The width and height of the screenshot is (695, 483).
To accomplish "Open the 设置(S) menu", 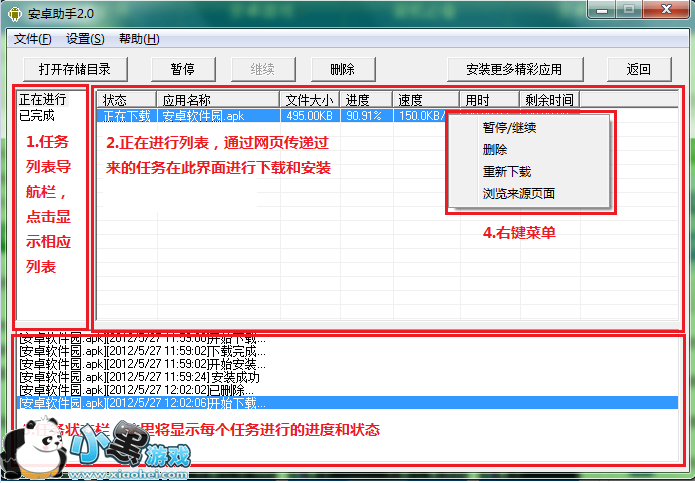I will [x=85, y=39].
